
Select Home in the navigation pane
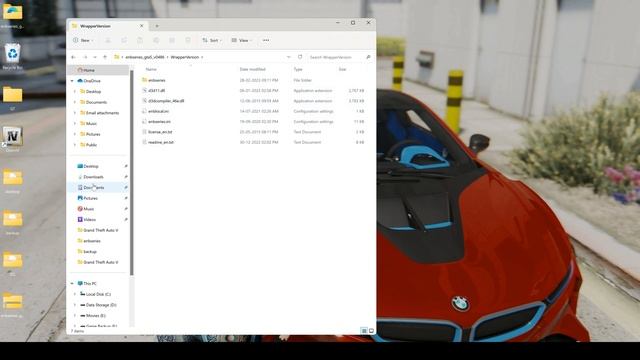(98, 70)
